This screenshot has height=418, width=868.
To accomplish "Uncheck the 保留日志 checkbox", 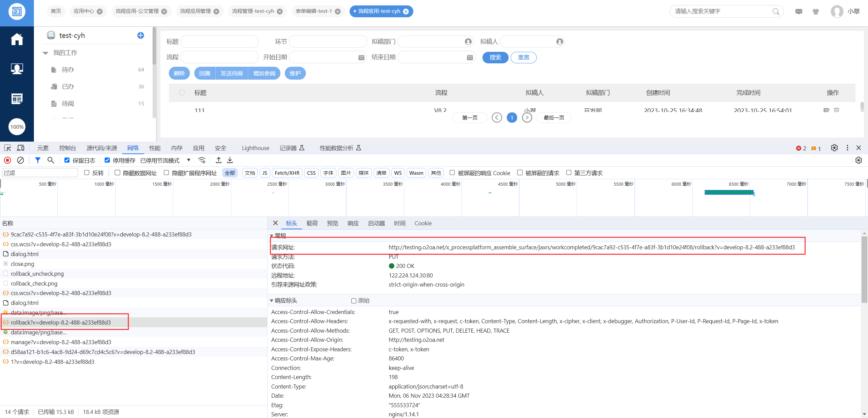I will 67,160.
